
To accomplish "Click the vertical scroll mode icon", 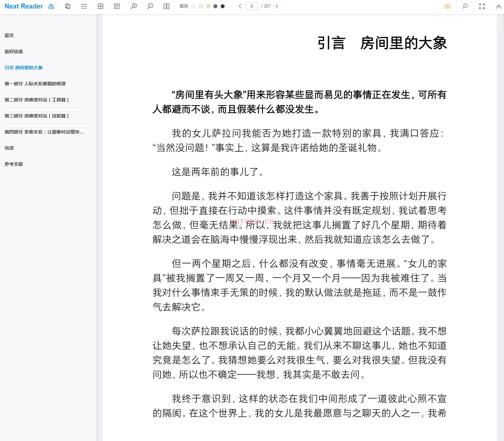I will (166, 6).
